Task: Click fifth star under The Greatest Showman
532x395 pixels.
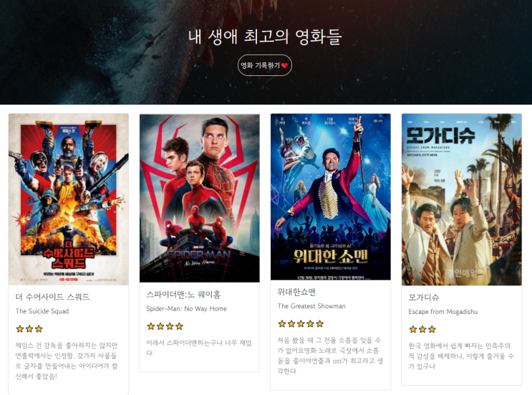Action: pyautogui.click(x=320, y=324)
